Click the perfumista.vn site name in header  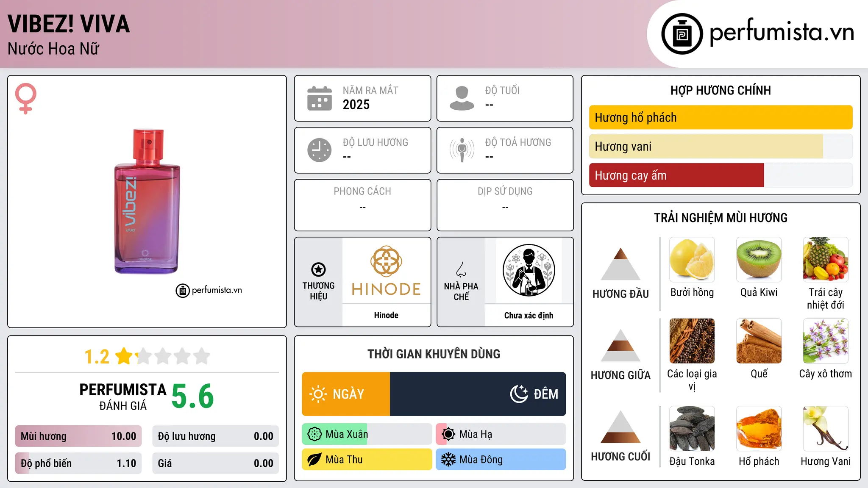coord(782,32)
